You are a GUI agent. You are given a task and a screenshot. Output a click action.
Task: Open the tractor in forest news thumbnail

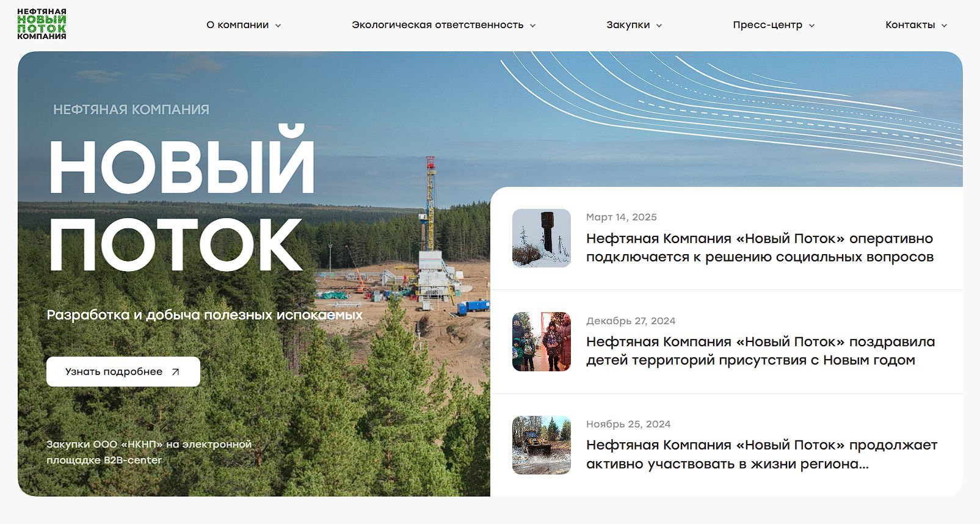click(542, 445)
